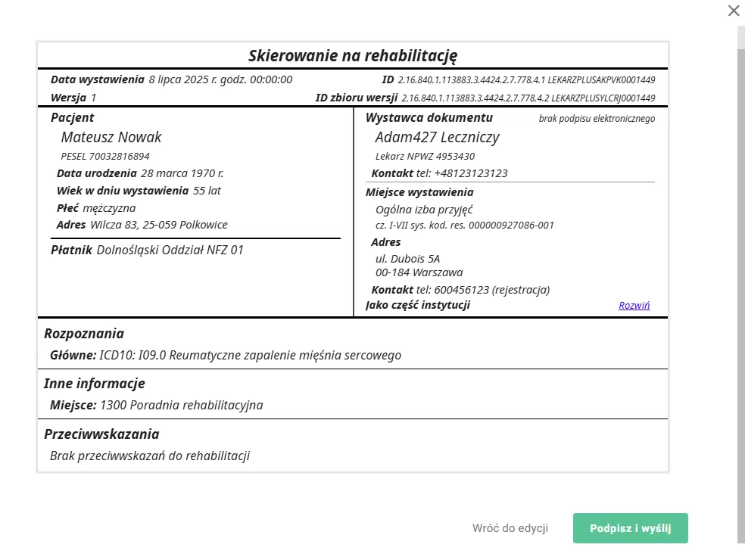Expand the 'Rozwiń' link next to Jako część instytucji

pyautogui.click(x=634, y=305)
